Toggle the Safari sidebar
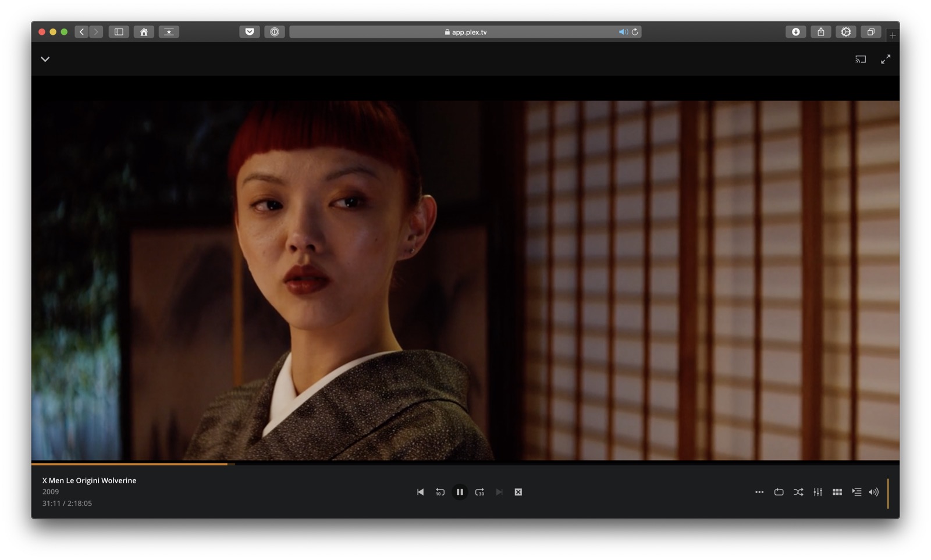Image resolution: width=931 pixels, height=560 pixels. (x=119, y=32)
